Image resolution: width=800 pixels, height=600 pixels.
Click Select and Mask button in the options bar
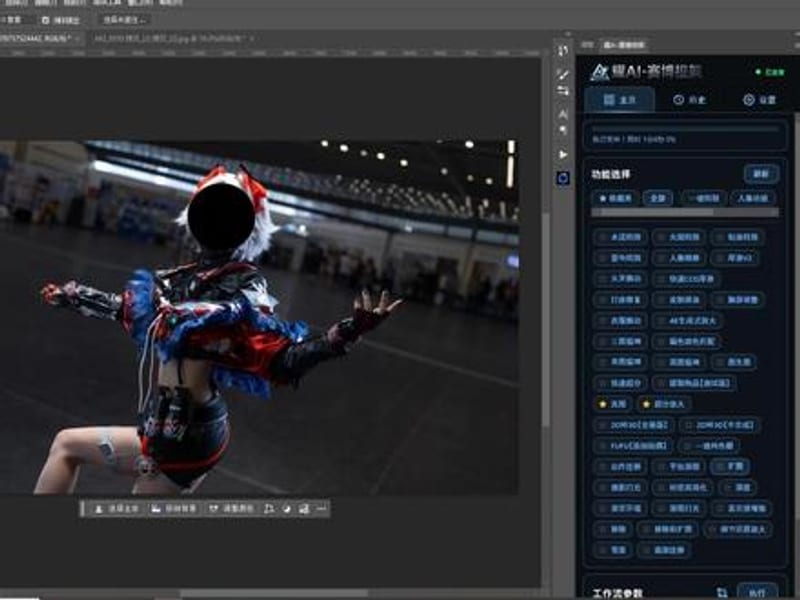pyautogui.click(x=124, y=20)
